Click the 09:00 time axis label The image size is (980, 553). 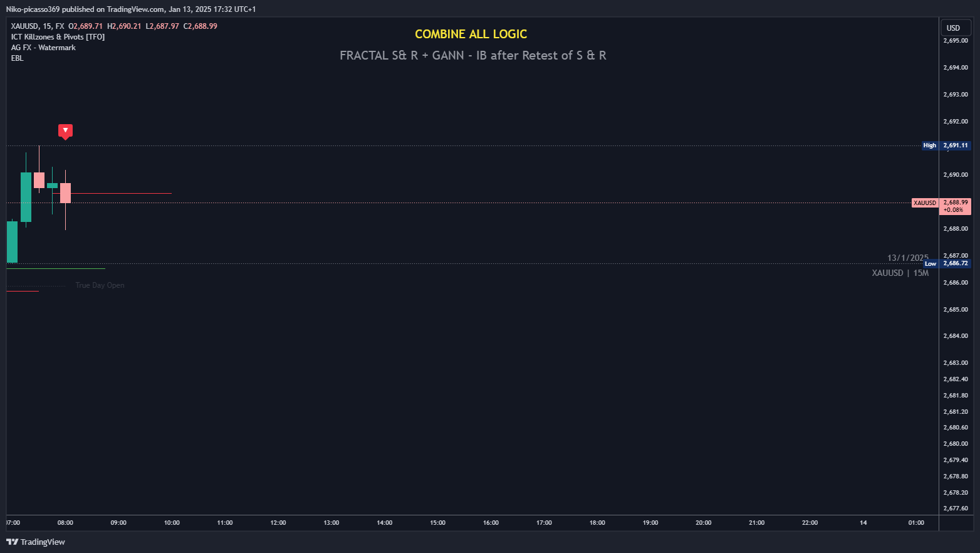(118, 522)
